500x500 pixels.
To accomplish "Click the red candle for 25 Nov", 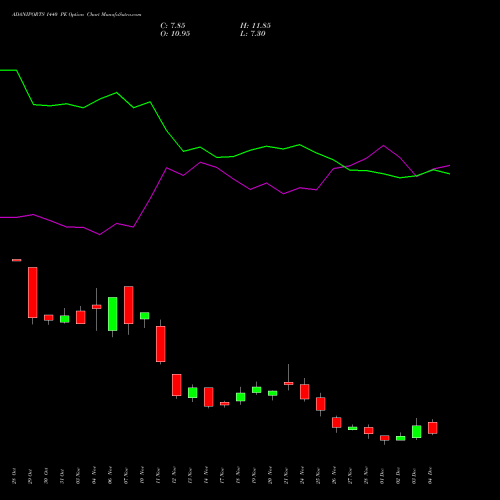I will tap(321, 404).
